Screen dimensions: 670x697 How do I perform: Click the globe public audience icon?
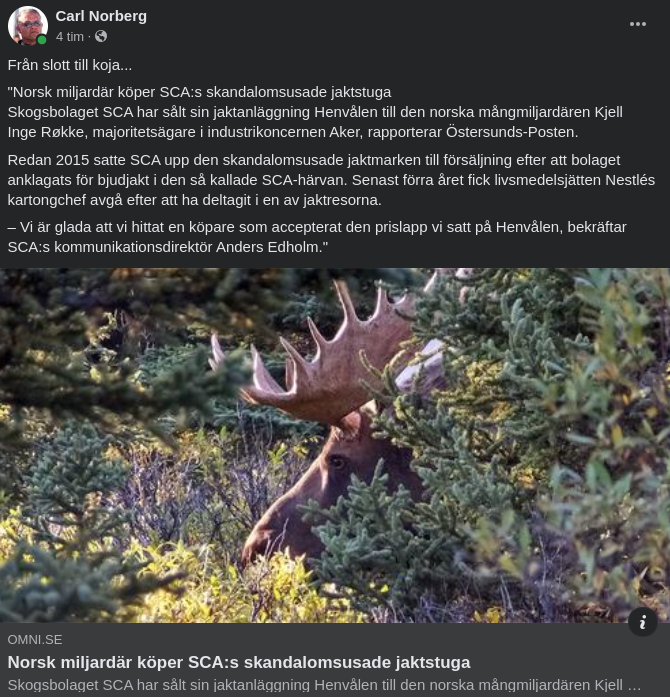101,37
